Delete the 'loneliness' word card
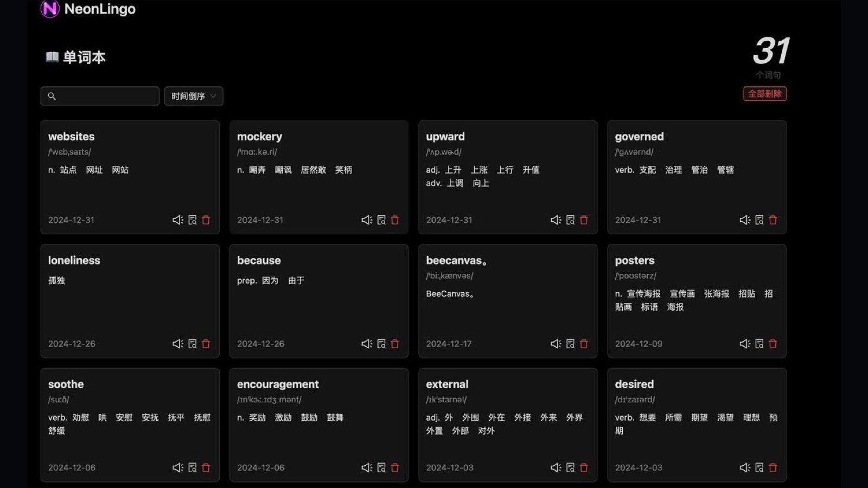The height and width of the screenshot is (488, 868). tap(206, 343)
